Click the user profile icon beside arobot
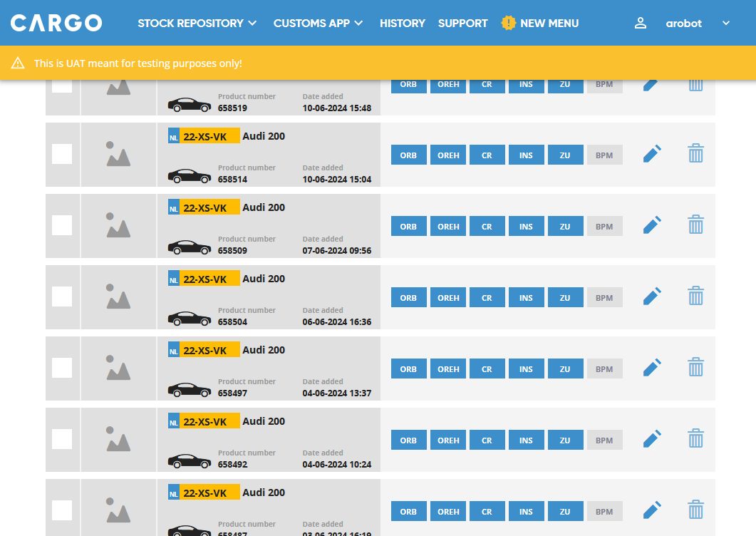This screenshot has height=536, width=756. point(640,23)
